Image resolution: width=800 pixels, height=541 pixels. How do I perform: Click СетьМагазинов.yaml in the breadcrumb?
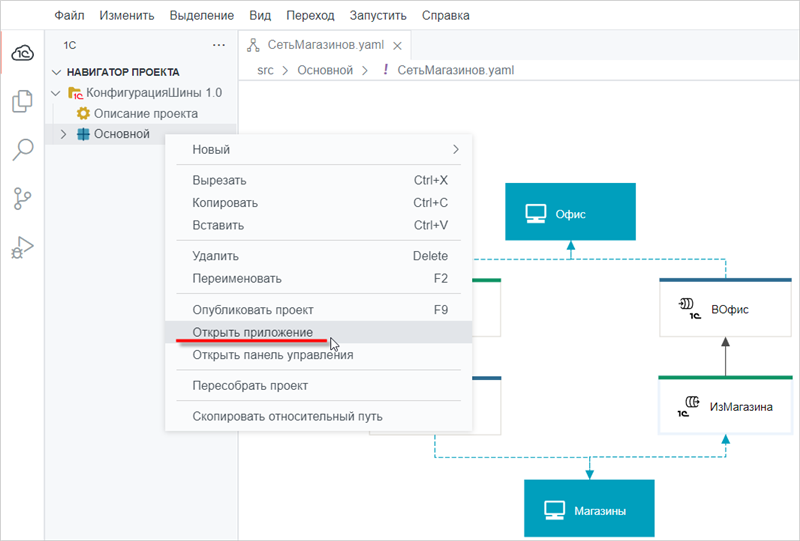coord(456,70)
